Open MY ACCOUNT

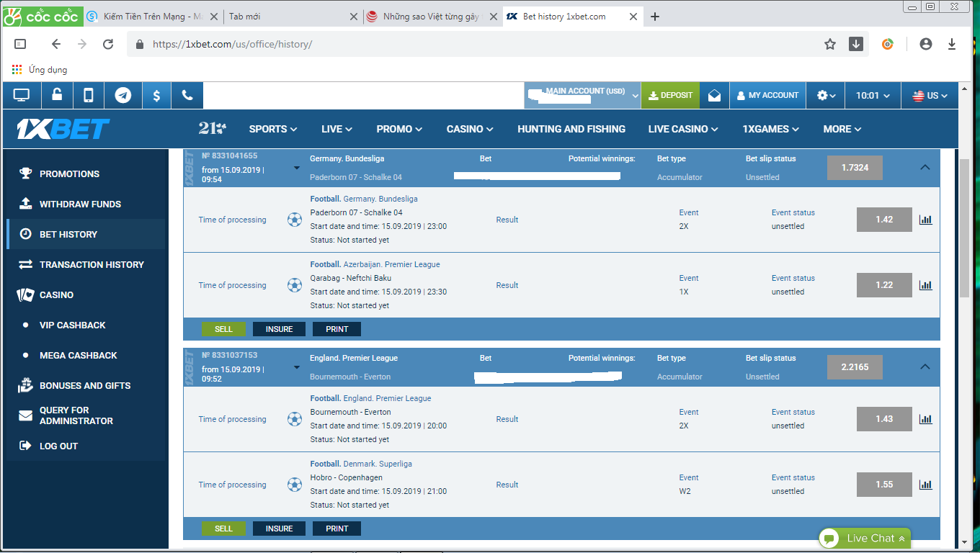click(x=767, y=95)
